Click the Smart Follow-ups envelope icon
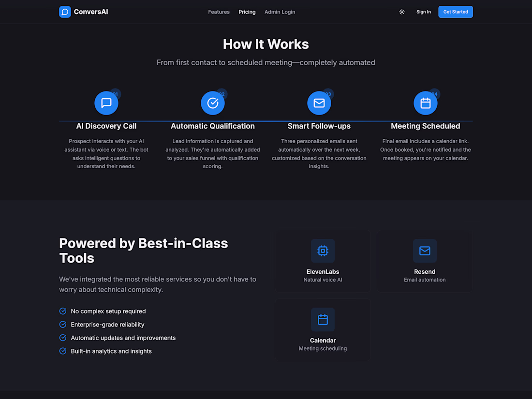Viewport: 532px width, 399px height. pos(319,103)
